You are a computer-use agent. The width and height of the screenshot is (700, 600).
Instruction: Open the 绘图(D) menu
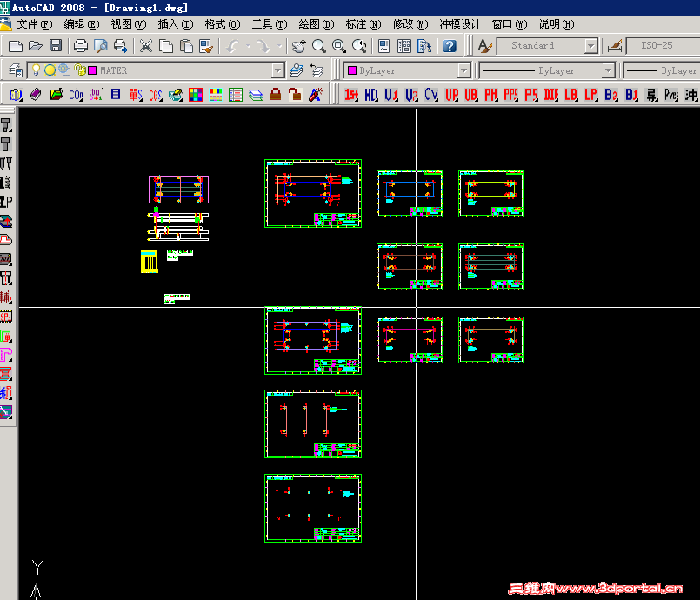[x=317, y=24]
